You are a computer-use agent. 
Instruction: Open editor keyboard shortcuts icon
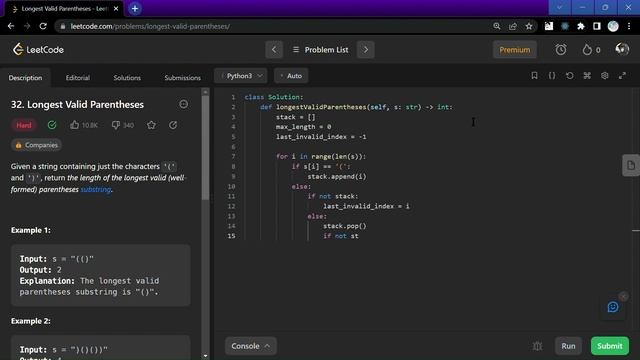pos(587,76)
